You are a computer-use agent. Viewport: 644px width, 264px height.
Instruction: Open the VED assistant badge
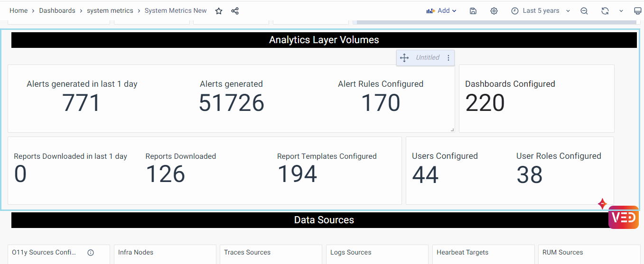[623, 218]
